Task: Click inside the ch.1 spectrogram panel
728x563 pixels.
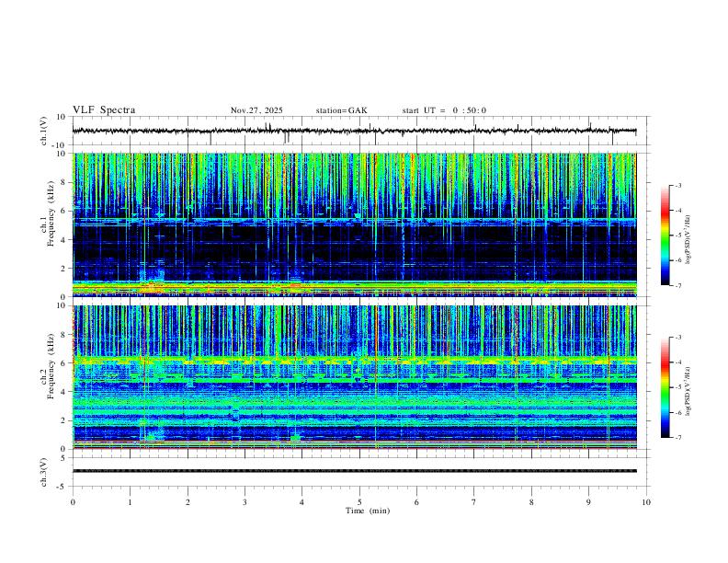Action: point(354,224)
